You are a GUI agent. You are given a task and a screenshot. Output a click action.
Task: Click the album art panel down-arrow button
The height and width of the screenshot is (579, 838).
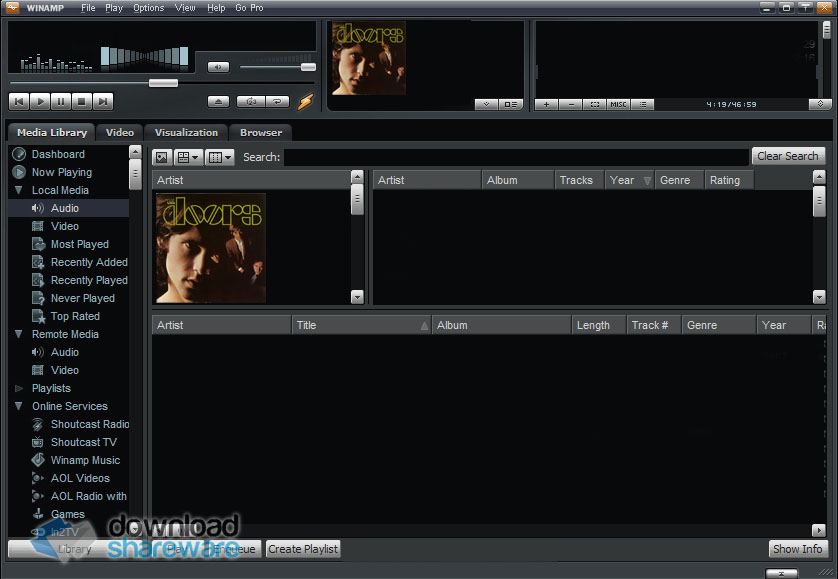486,104
